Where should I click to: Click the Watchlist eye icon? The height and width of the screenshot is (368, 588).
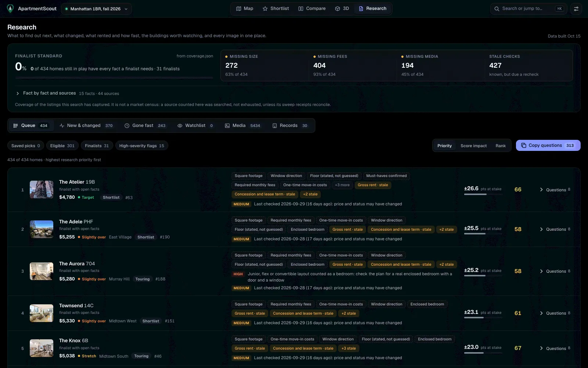tap(180, 125)
